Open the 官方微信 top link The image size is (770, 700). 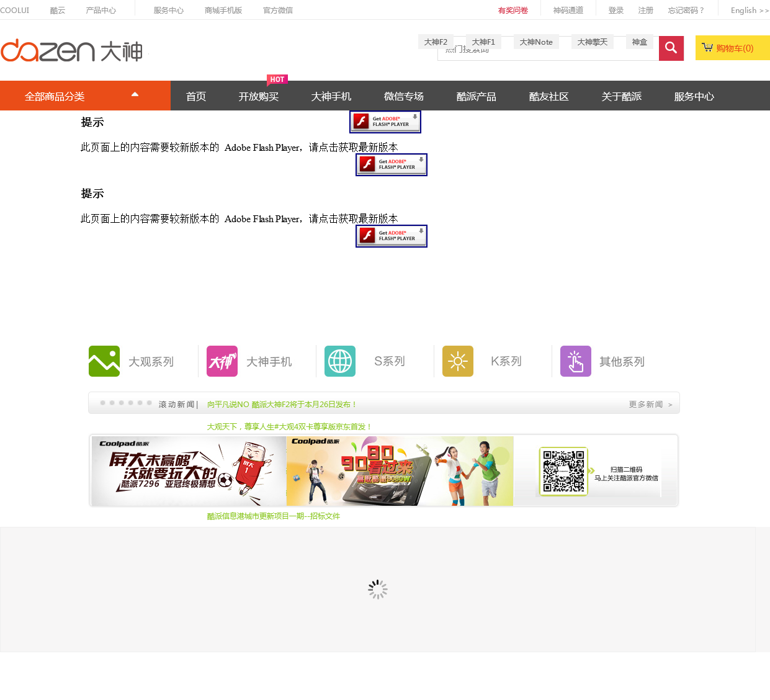coord(278,10)
